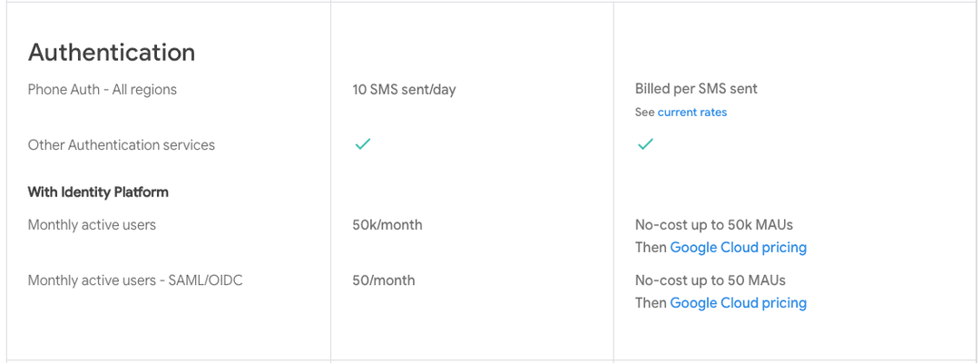980x363 pixels.
Task: Click Google Cloud pricing under 50 MAUs
Action: tap(738, 303)
